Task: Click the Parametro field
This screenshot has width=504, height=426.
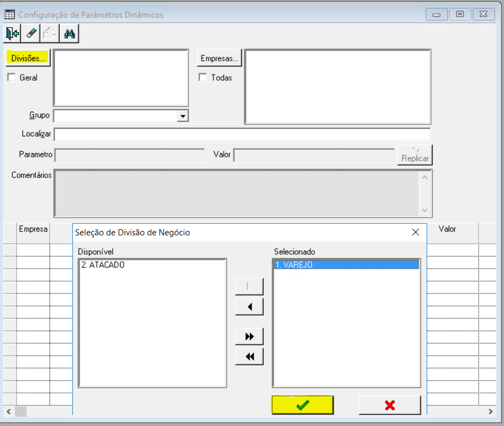Action: pyautogui.click(x=130, y=155)
